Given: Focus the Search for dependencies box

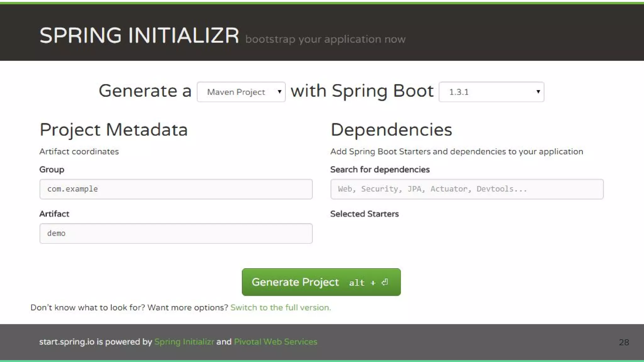Looking at the screenshot, I should click(x=467, y=189).
